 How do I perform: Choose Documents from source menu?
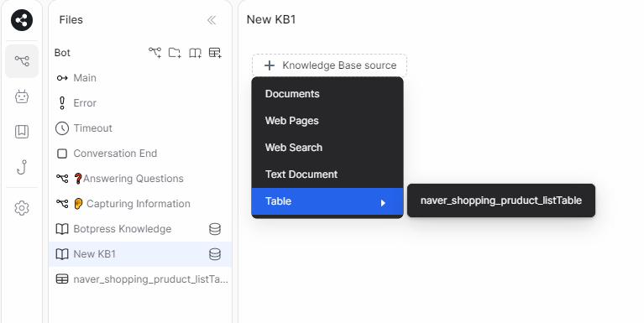(x=327, y=94)
